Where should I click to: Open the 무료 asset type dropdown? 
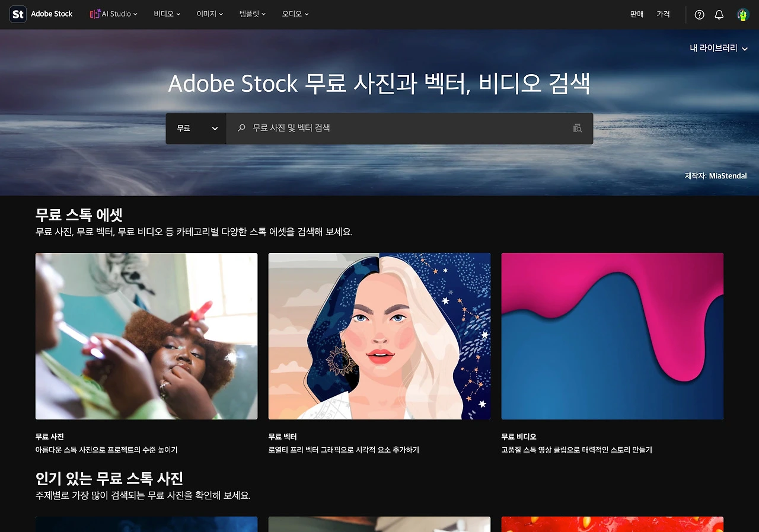coord(196,129)
